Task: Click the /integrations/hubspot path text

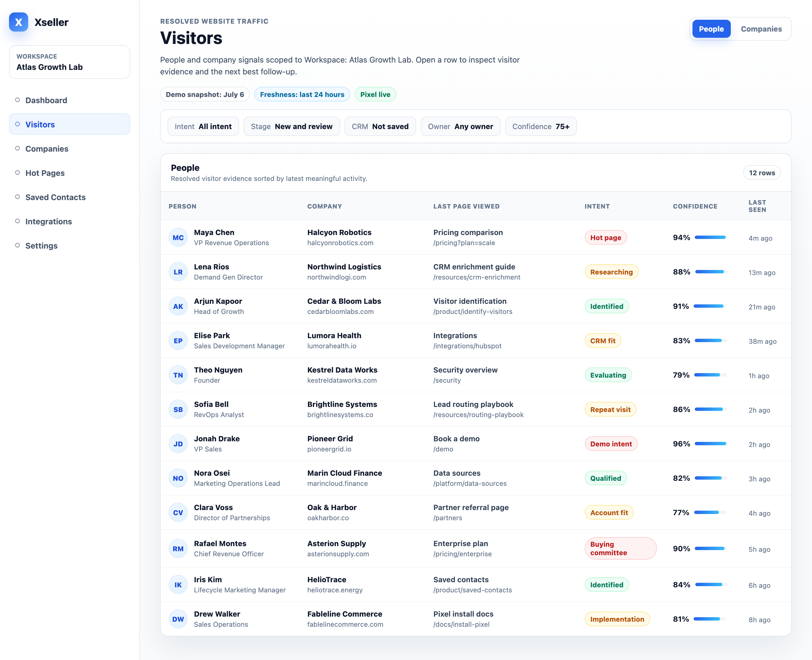Action: (467, 346)
